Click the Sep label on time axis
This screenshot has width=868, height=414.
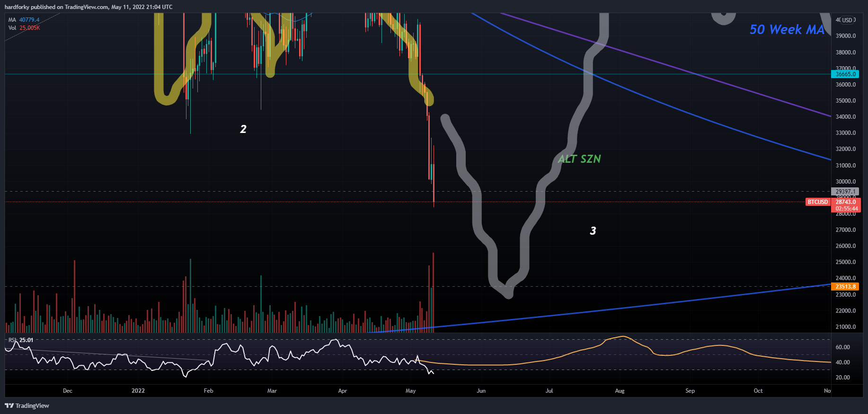[691, 391]
